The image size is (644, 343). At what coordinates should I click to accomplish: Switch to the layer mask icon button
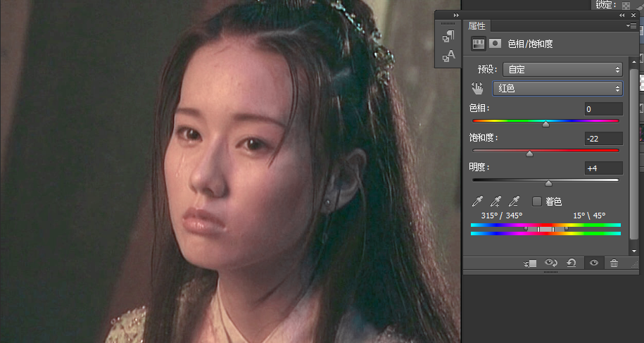[495, 44]
